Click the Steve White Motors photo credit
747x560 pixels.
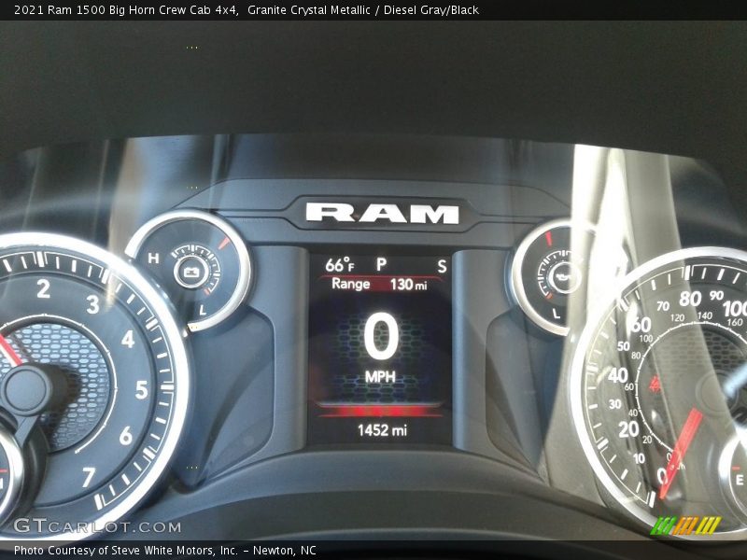click(165, 551)
